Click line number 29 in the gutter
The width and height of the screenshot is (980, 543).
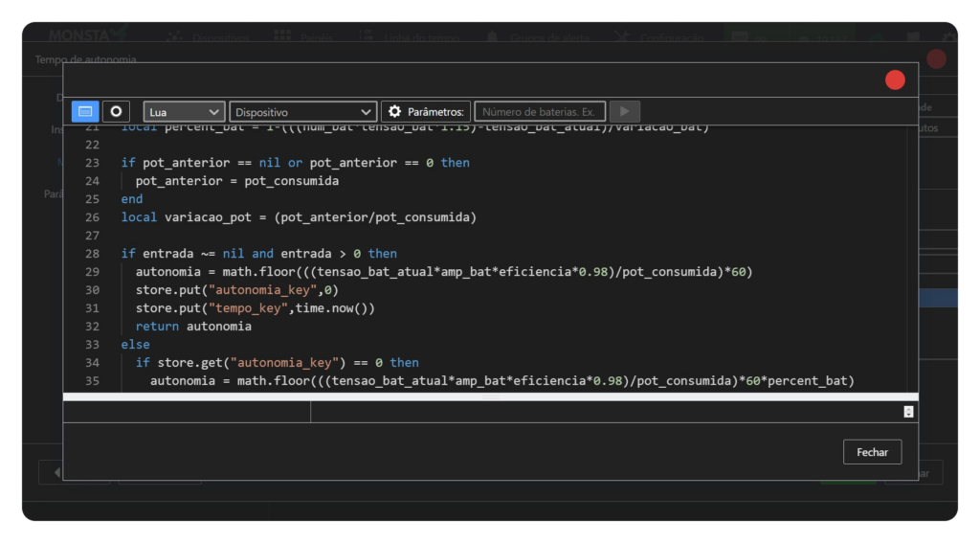(x=92, y=272)
